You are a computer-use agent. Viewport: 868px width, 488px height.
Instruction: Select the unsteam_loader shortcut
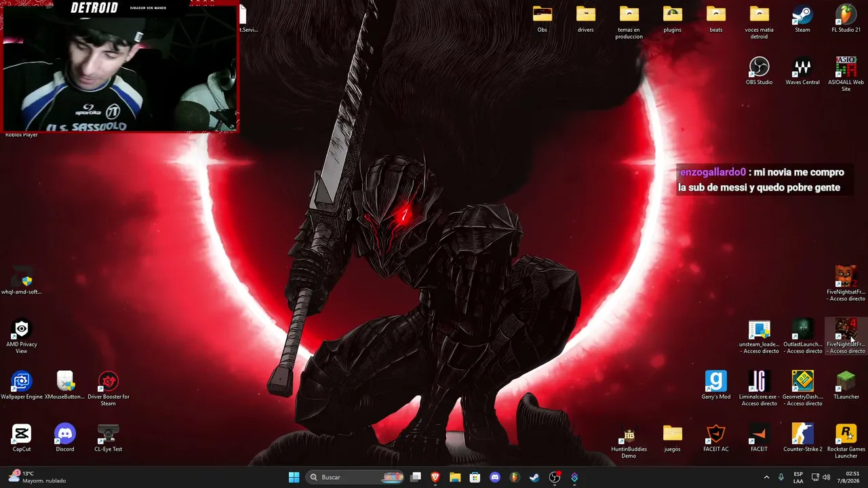(759, 337)
